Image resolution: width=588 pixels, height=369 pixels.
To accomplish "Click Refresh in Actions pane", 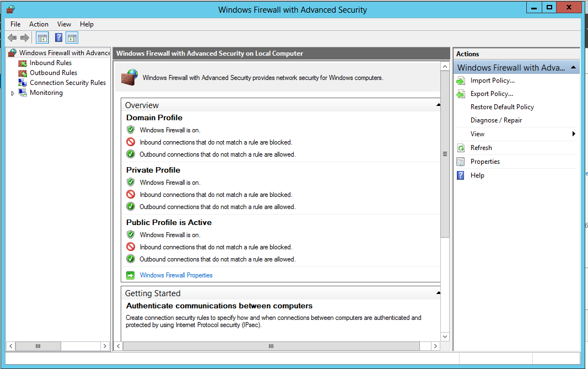I will point(481,148).
